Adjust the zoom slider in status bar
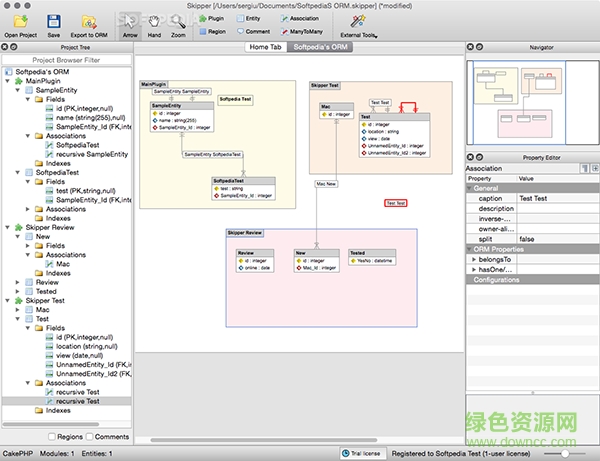Viewport: 600px width, 461px height. pyautogui.click(x=566, y=453)
